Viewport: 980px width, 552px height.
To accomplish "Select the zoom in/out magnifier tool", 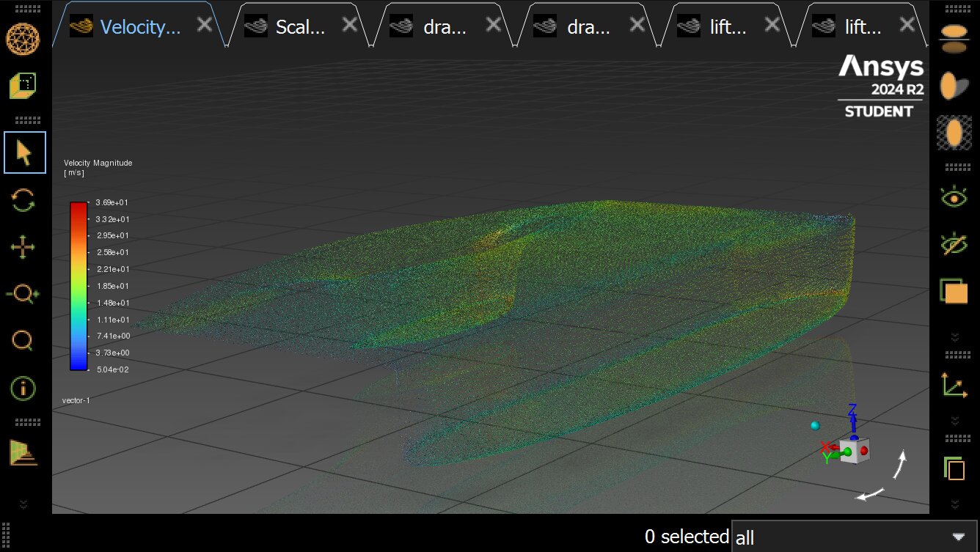I will (23, 295).
